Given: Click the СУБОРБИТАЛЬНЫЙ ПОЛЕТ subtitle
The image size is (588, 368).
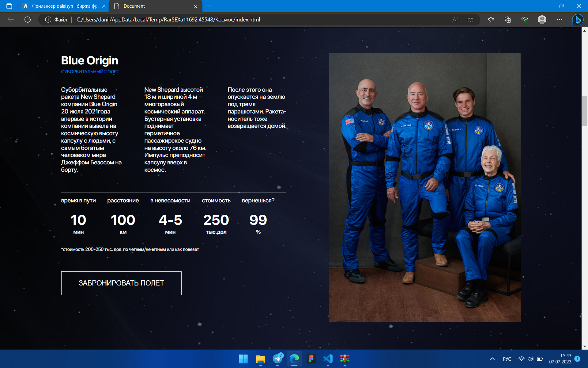Looking at the screenshot, I should [x=90, y=72].
